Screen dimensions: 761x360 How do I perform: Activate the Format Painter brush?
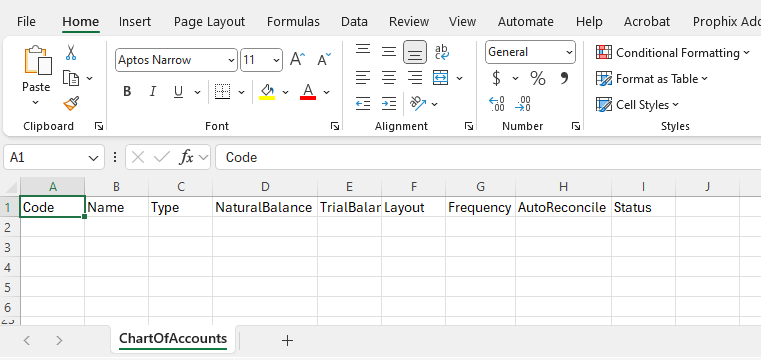click(x=71, y=103)
